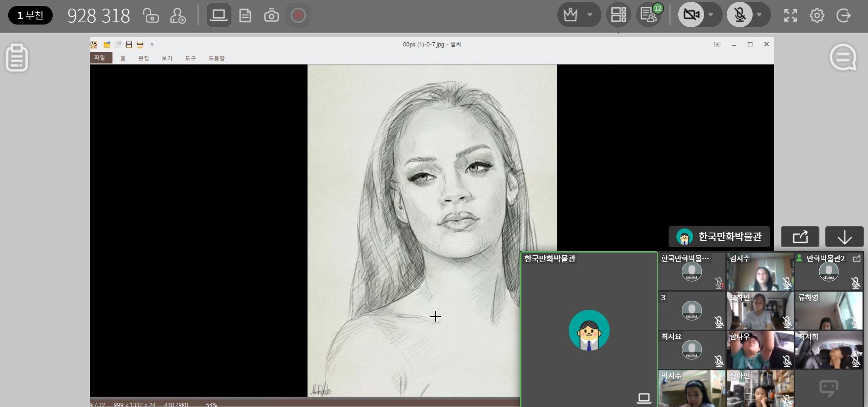The width and height of the screenshot is (868, 407).
Task: Click 알씨 window title 00pa (1)-0-7.jpg
Action: point(432,45)
